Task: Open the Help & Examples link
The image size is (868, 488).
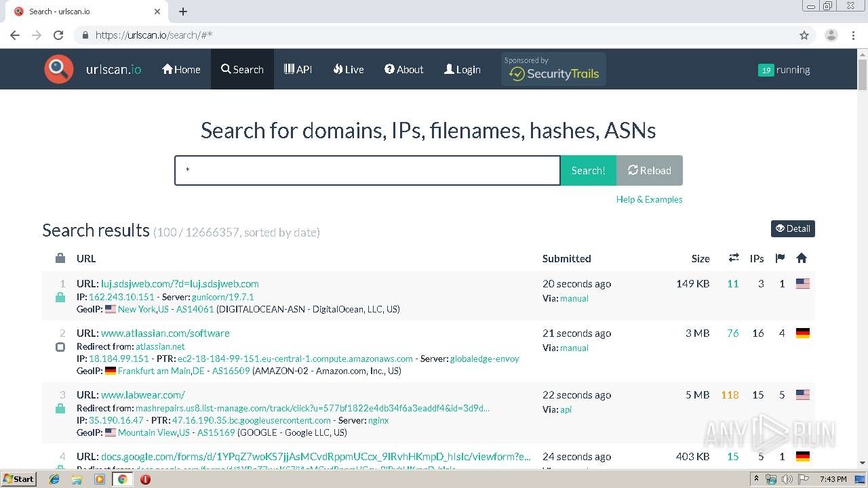Action: pyautogui.click(x=649, y=199)
